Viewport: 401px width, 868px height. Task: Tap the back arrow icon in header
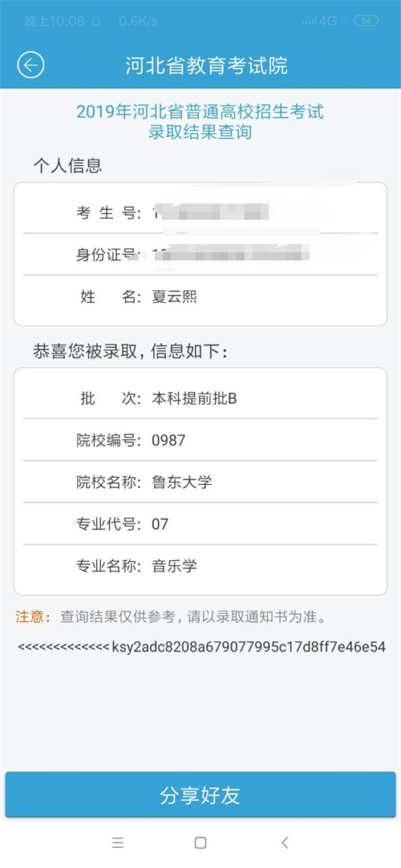[x=30, y=66]
